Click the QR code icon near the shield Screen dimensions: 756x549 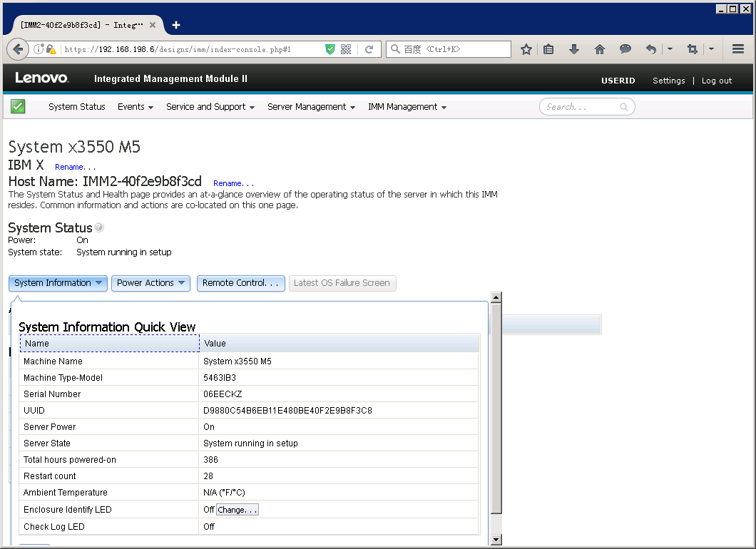click(346, 49)
